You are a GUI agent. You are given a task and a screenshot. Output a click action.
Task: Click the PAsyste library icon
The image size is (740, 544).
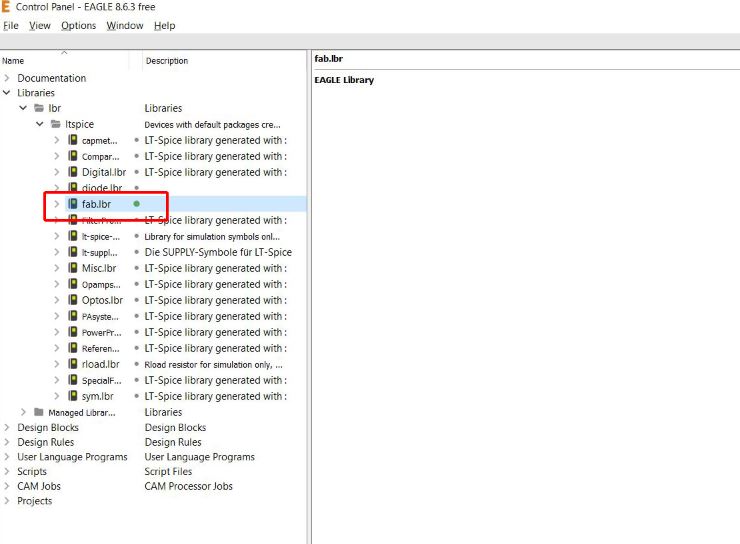pyautogui.click(x=73, y=316)
